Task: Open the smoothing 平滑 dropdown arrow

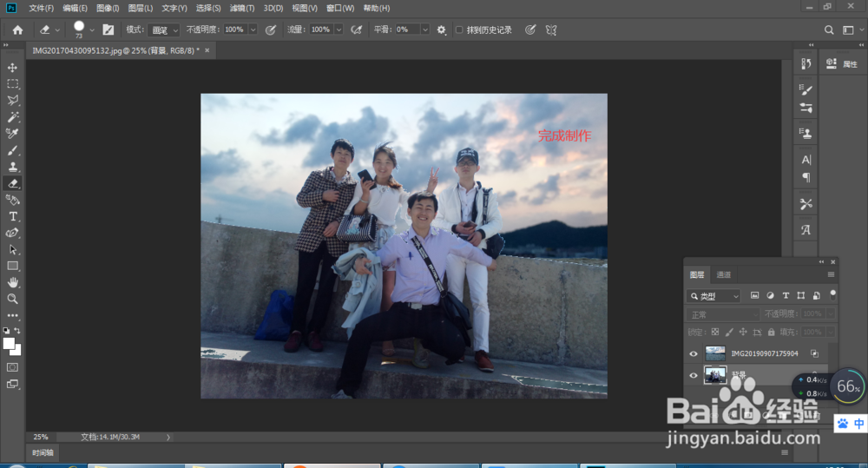Action: tap(425, 30)
